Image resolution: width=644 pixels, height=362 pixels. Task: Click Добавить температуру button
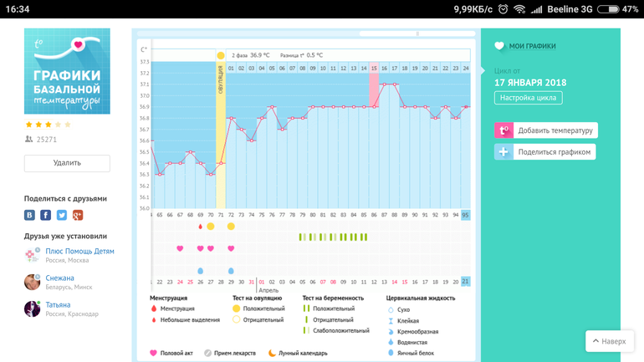[555, 130]
